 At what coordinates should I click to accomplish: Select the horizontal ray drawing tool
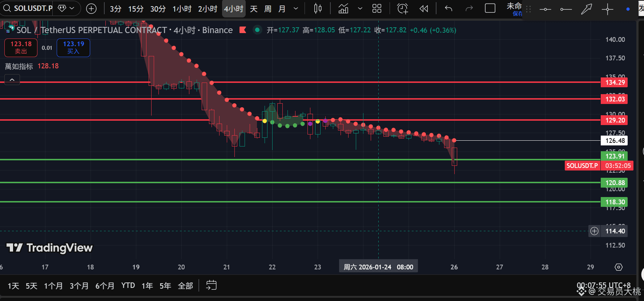click(566, 9)
